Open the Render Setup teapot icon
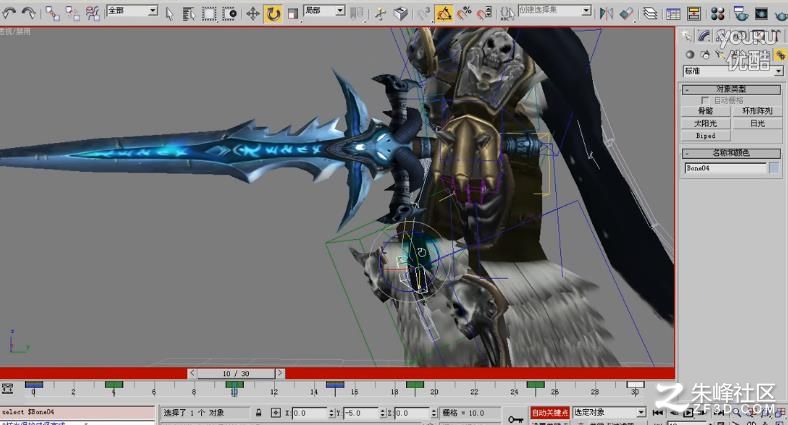Screen dimensions: 788x425 740,13
